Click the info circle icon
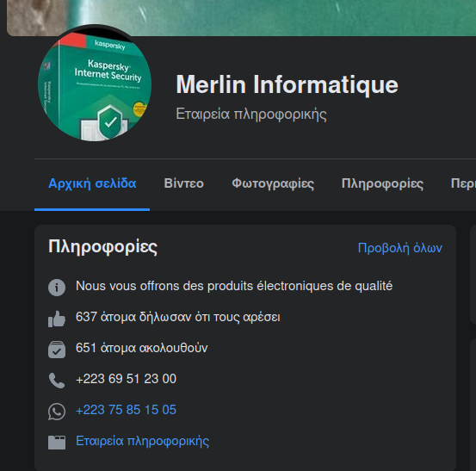The image size is (476, 471). [x=57, y=288]
